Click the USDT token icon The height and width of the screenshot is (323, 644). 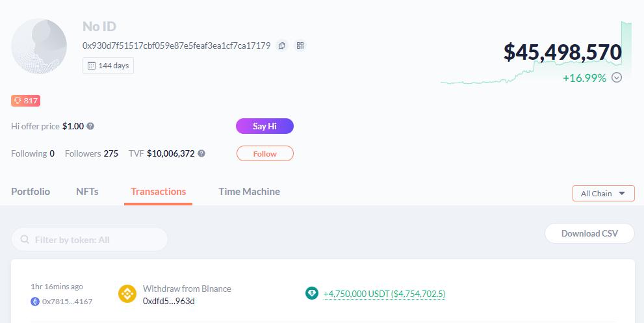(x=312, y=294)
